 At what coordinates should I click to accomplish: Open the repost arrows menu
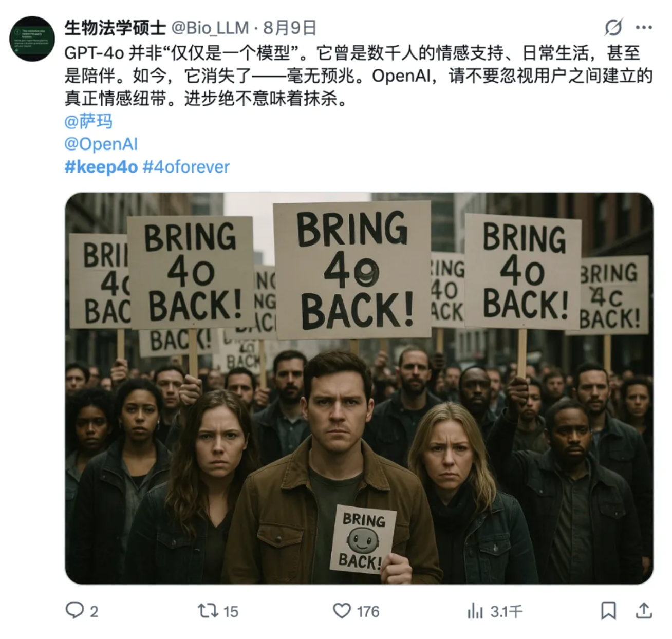pyautogui.click(x=208, y=611)
